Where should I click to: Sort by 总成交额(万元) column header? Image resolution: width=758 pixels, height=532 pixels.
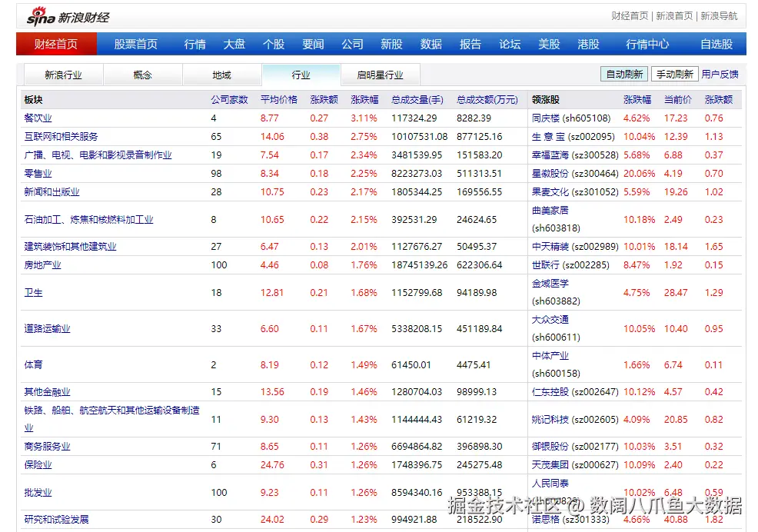click(487, 100)
